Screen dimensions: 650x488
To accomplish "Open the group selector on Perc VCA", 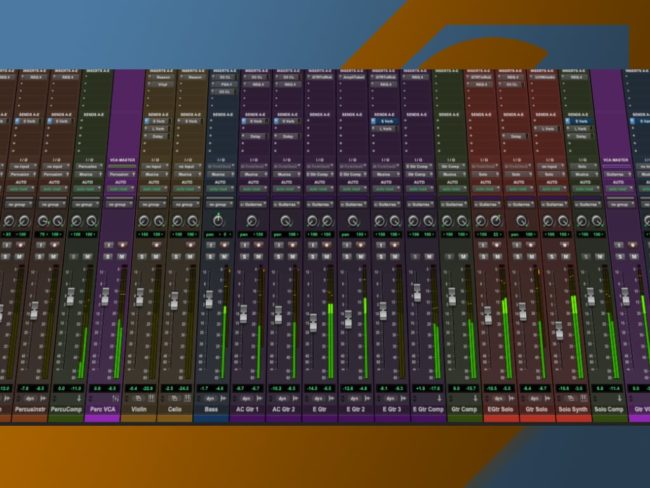I will click(118, 204).
